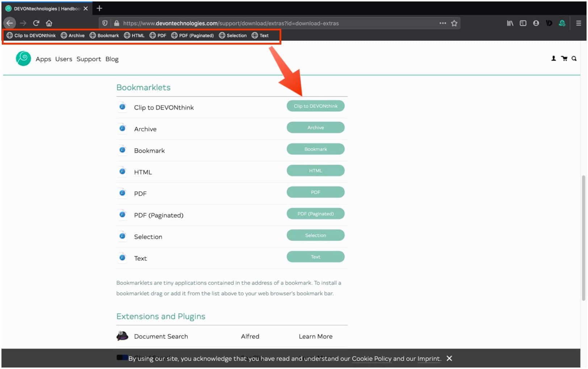This screenshot has height=369, width=588.
Task: Open the Support menu item
Action: (x=89, y=59)
